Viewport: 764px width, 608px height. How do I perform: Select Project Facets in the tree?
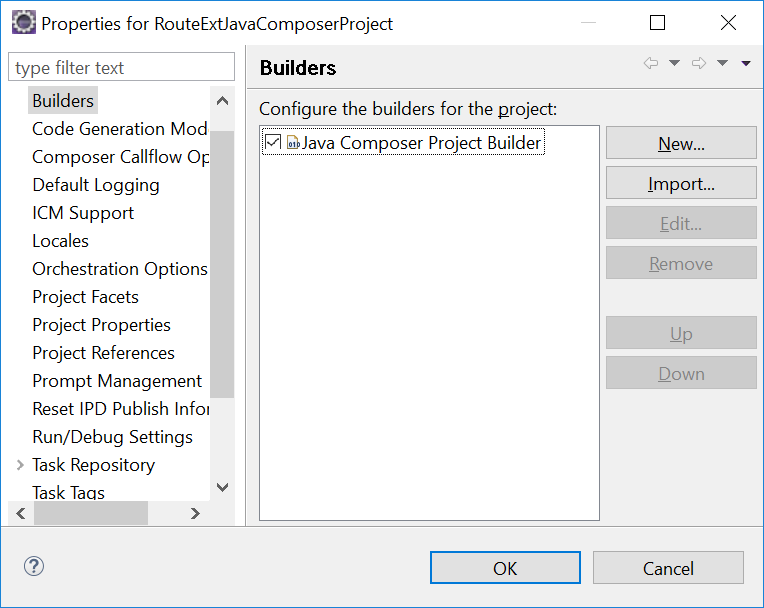pyautogui.click(x=85, y=297)
